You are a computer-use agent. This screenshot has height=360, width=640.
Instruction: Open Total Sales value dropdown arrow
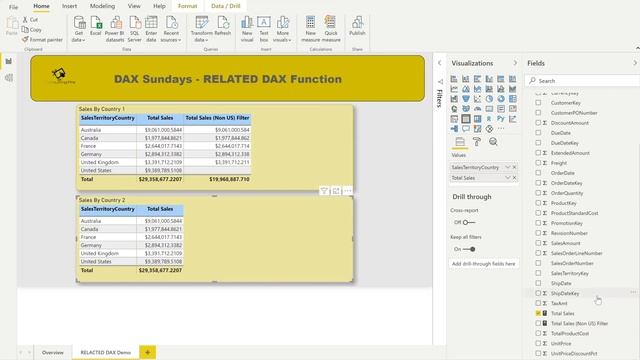tap(508, 178)
